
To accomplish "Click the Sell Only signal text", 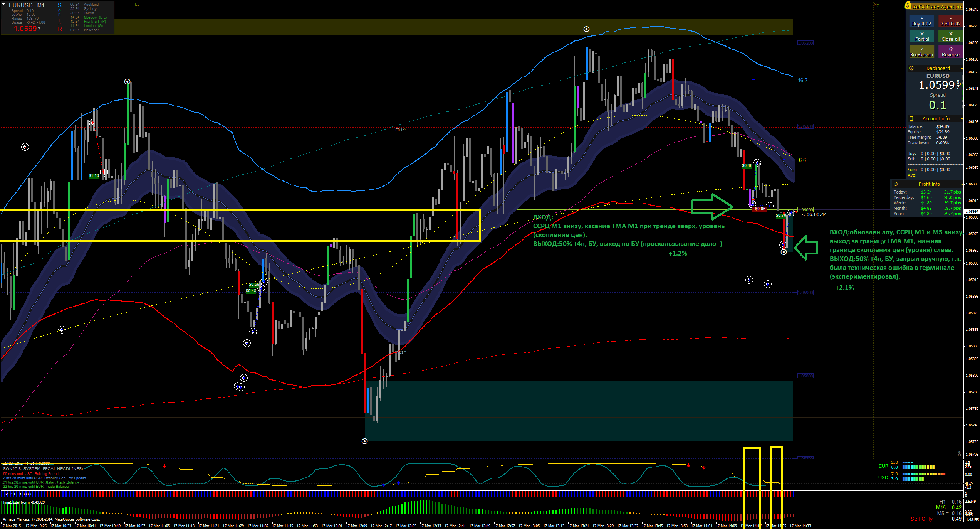I will (x=921, y=519).
